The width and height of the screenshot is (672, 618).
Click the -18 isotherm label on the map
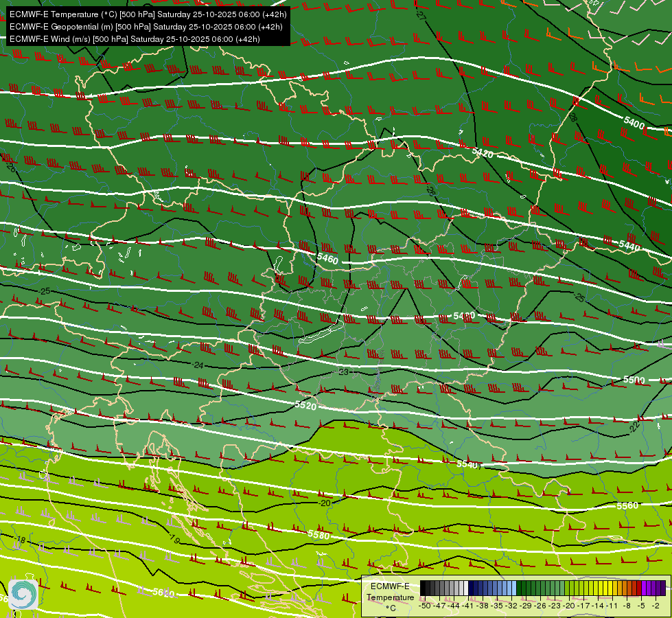click(x=20, y=539)
